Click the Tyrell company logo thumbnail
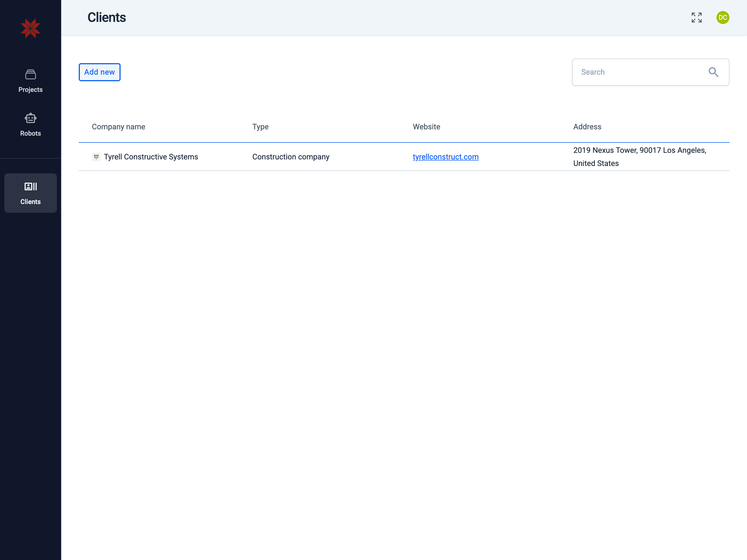 (x=96, y=157)
